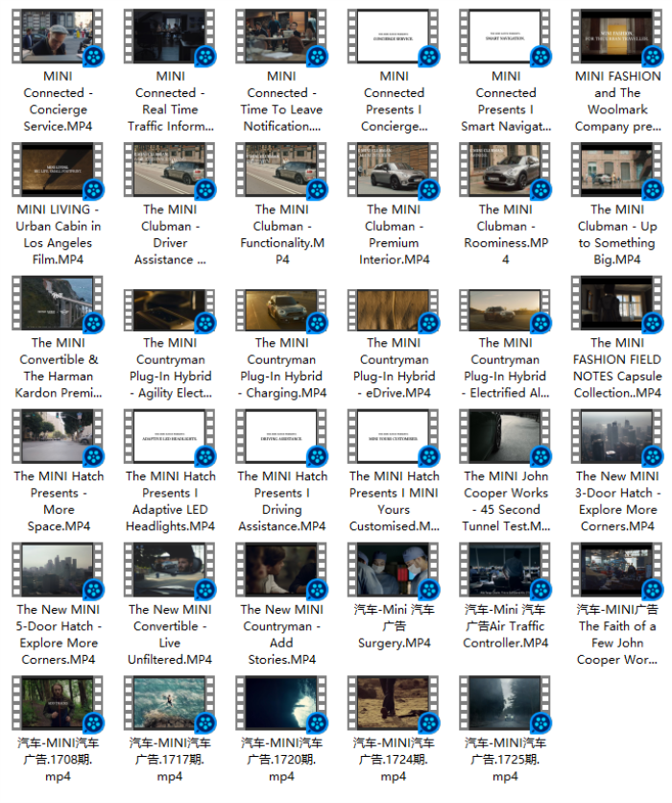Select 汽车-MINI汽车广告.1717期.mp4 video icon

(169, 703)
